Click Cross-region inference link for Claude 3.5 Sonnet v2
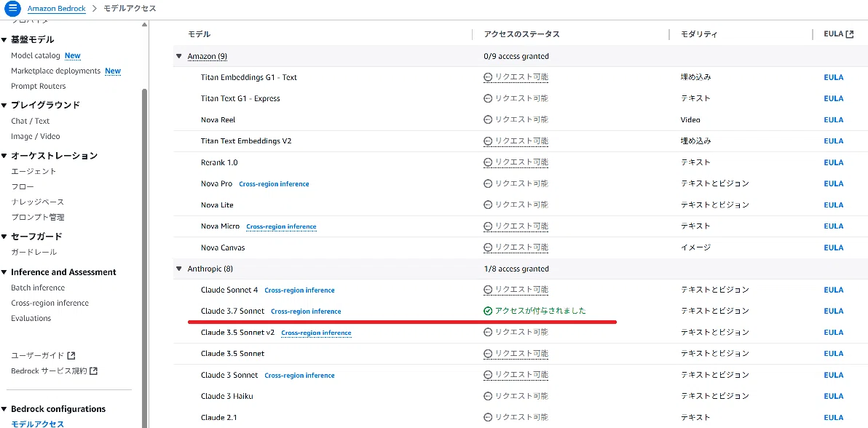 (316, 333)
